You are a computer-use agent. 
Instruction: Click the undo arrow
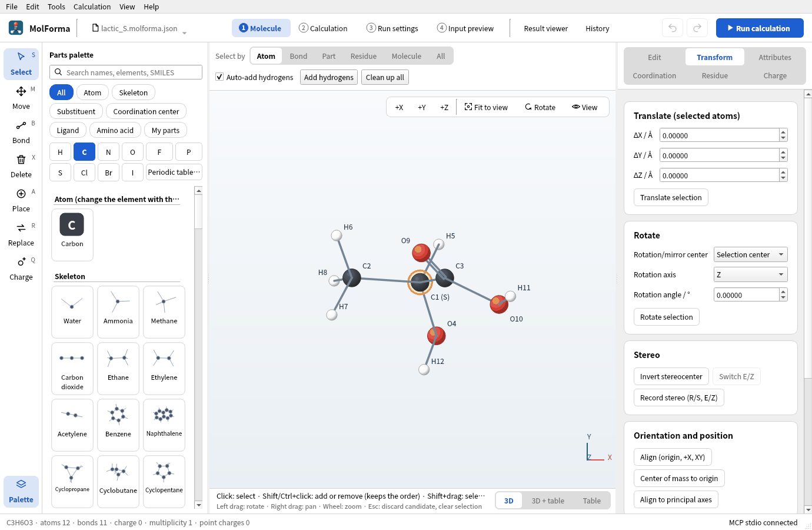pos(673,28)
